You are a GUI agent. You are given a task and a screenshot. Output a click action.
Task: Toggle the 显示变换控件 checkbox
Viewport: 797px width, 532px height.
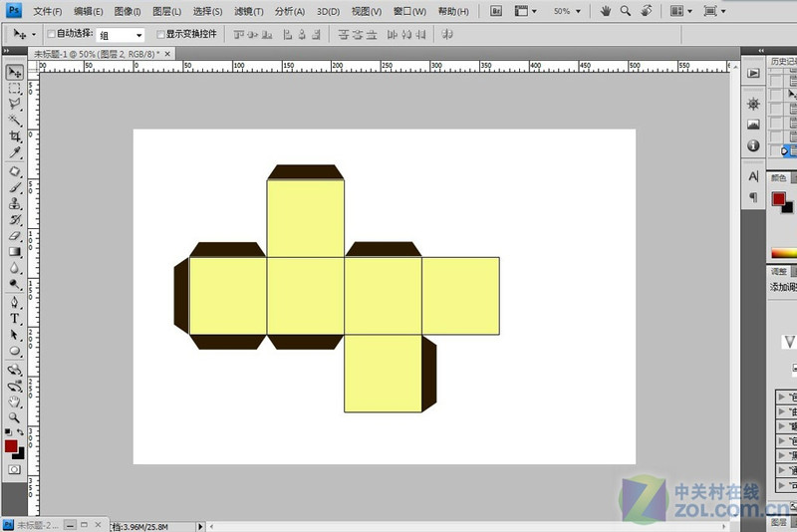point(159,34)
